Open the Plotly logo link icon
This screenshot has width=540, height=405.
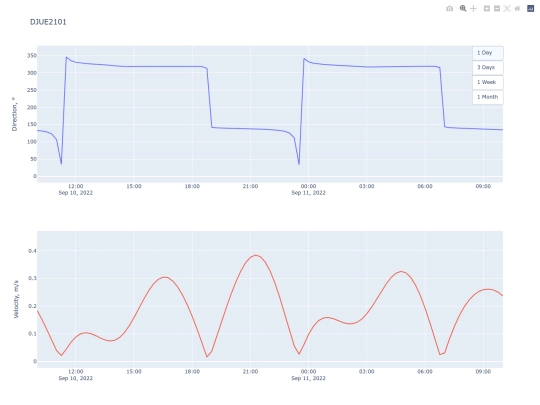pos(530,9)
